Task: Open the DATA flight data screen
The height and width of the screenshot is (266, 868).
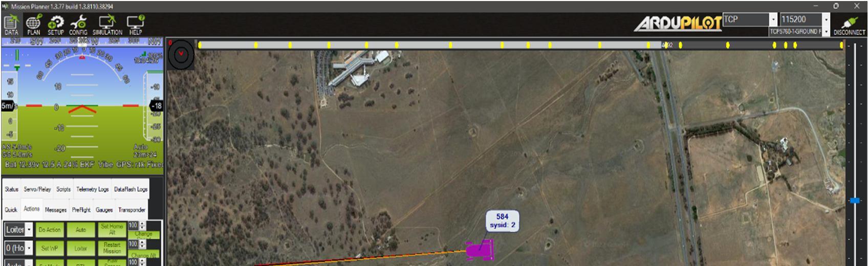Action: [11, 25]
